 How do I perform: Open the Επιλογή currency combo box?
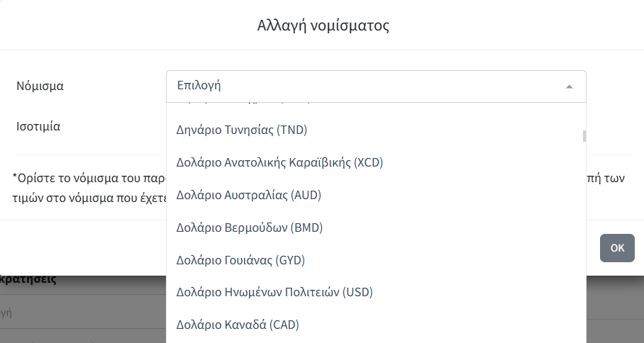pos(376,86)
